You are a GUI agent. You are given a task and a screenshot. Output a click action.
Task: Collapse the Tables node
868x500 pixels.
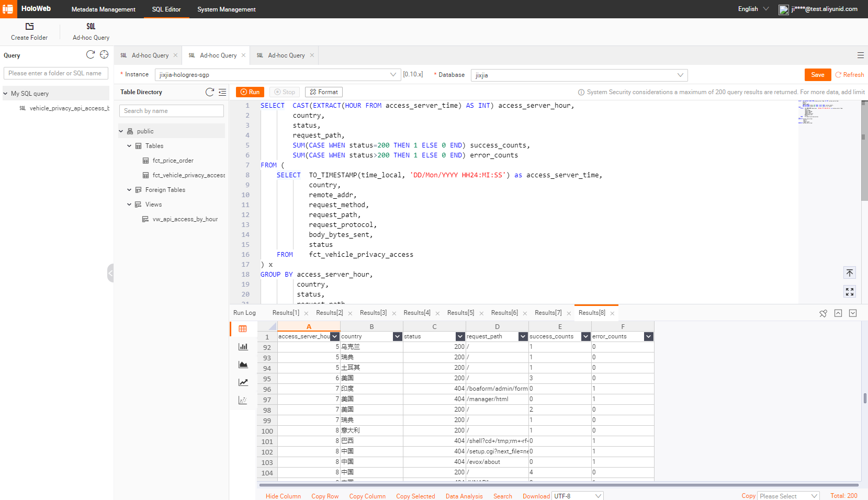point(129,146)
